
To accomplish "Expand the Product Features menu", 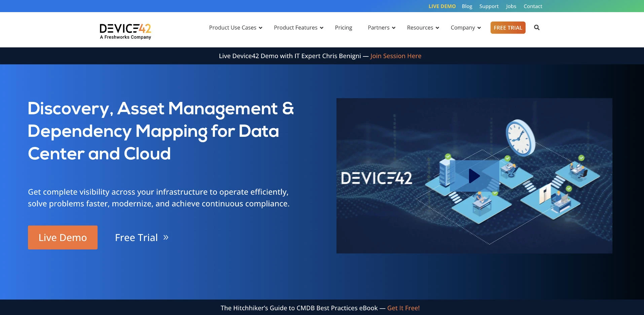I will pyautogui.click(x=298, y=28).
